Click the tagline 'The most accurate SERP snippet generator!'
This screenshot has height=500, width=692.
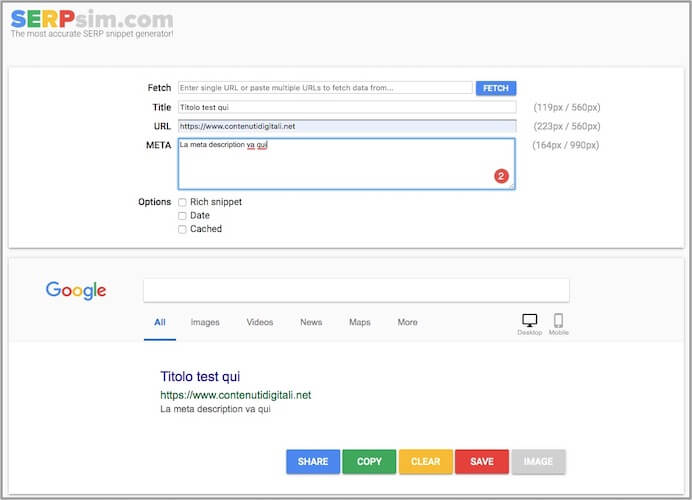click(x=92, y=34)
